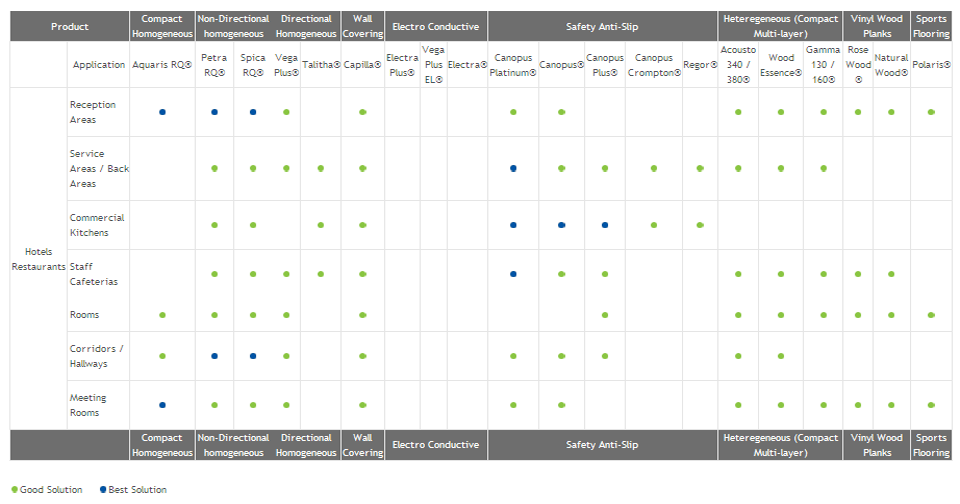Click the bottom Safety Anti-Slip footer header
Screen dimensions: 960x504
click(602, 445)
